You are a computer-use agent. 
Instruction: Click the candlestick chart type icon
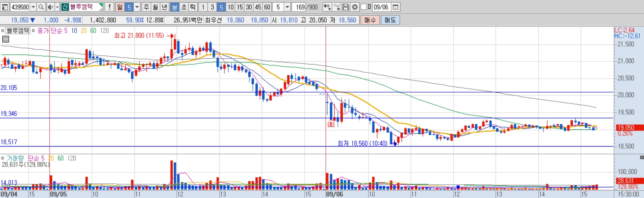(x=327, y=7)
